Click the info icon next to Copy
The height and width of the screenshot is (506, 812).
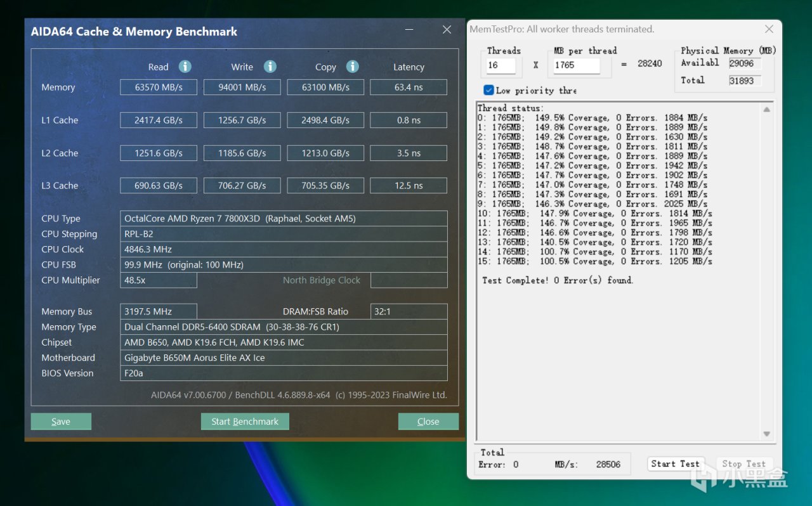tap(353, 67)
